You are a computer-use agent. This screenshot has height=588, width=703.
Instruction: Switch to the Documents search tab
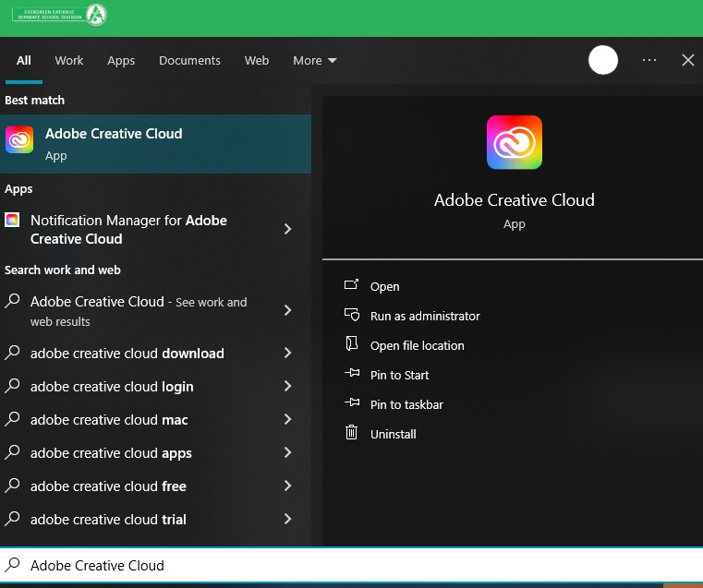point(189,60)
